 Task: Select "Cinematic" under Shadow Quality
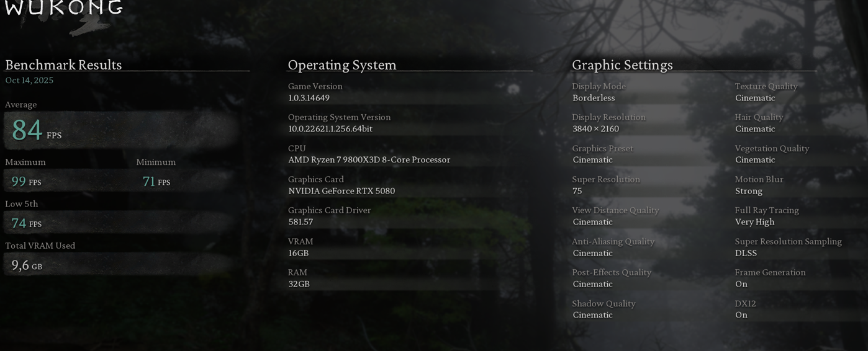coord(592,315)
